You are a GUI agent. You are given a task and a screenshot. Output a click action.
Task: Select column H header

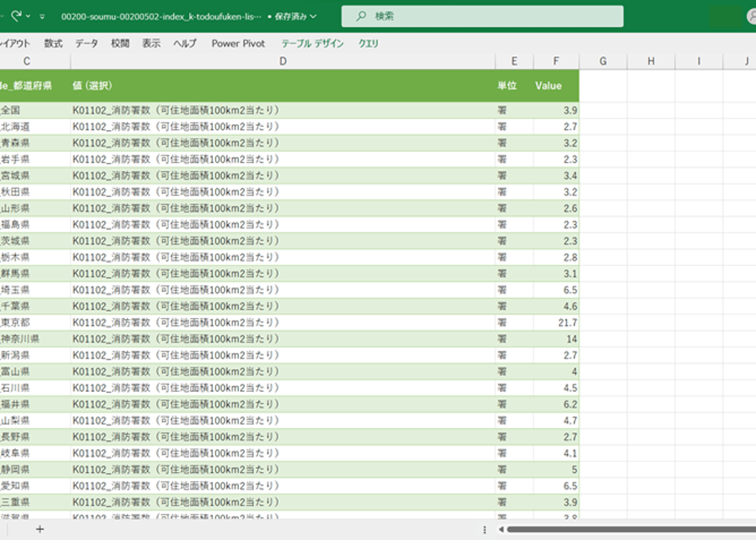point(651,61)
